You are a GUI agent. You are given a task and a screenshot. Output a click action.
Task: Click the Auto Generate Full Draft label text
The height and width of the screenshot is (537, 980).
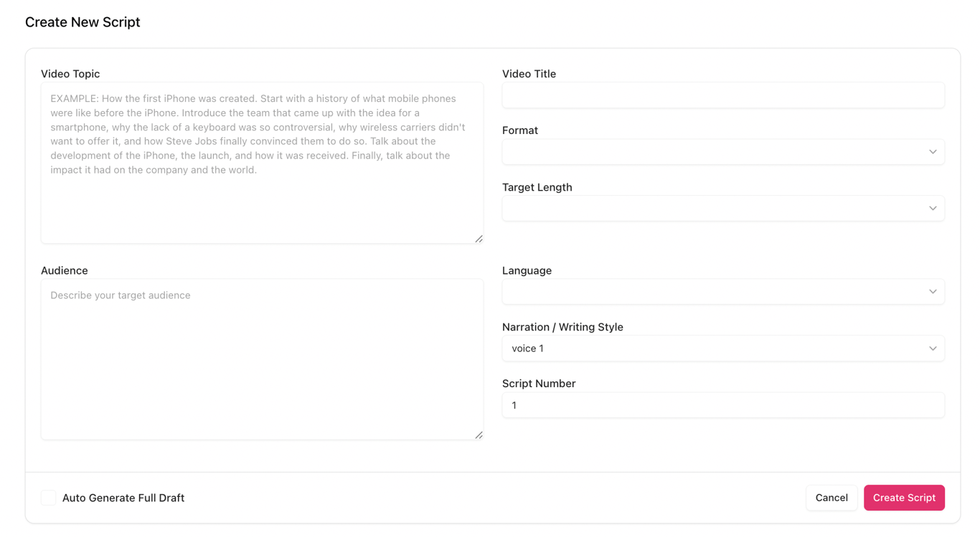(123, 498)
